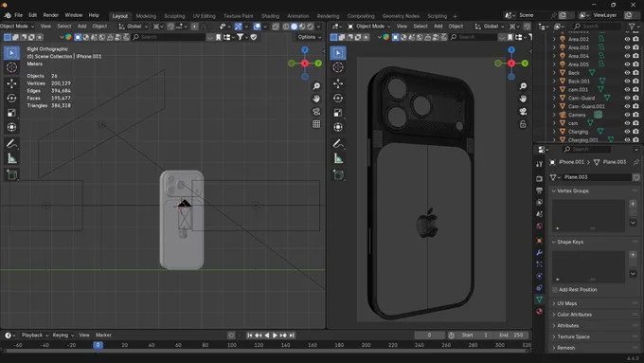Image resolution: width=644 pixels, height=363 pixels.
Task: Open the Render properties tab
Action: pos(539,178)
